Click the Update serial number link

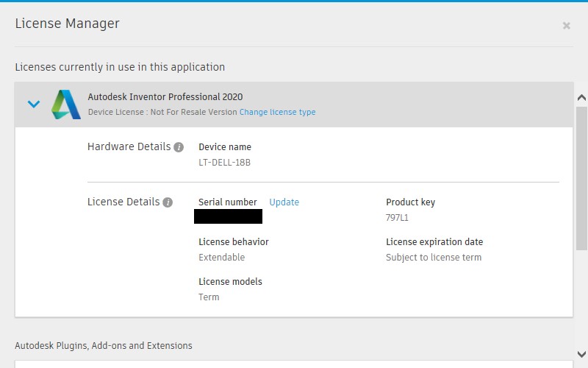tap(284, 202)
